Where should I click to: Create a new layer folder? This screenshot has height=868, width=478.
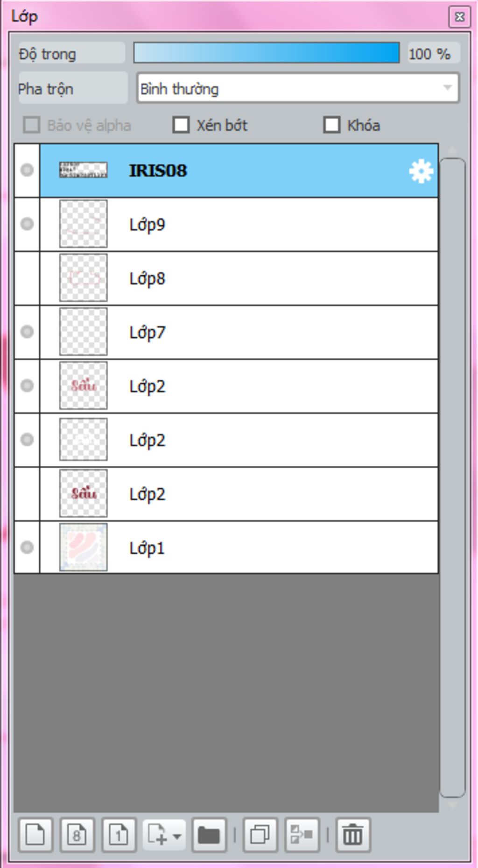coord(209,834)
